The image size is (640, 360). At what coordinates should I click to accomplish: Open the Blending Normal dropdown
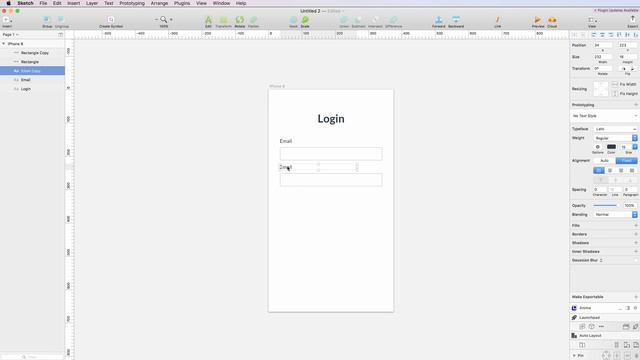coord(616,214)
